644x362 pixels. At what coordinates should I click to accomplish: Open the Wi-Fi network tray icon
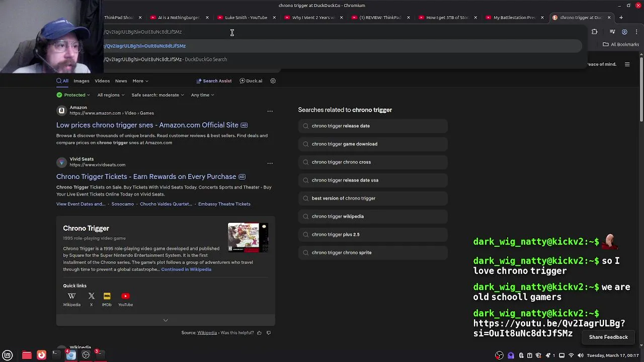tap(571, 355)
